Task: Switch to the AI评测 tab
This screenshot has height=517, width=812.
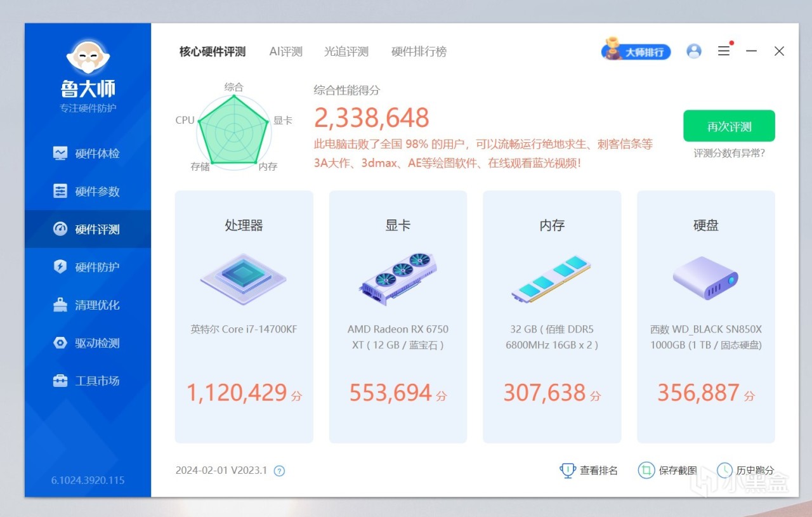Action: point(285,52)
